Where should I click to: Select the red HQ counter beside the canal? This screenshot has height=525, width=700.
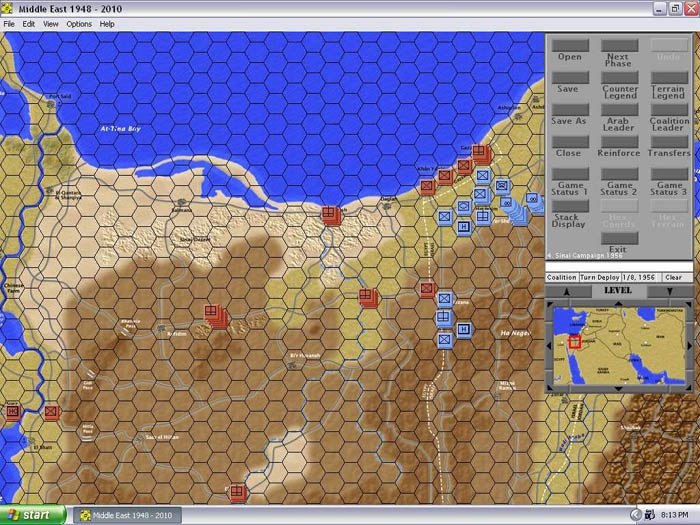coord(13,412)
